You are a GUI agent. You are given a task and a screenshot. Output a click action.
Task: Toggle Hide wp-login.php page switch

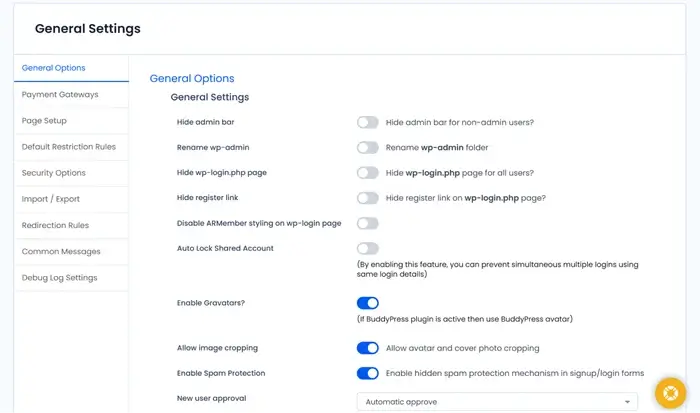click(367, 172)
